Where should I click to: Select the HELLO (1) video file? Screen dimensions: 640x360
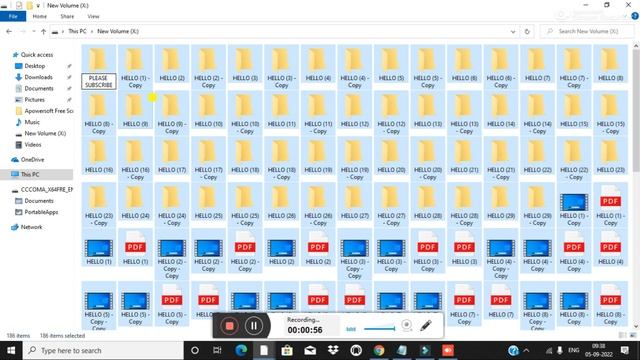pos(99,248)
